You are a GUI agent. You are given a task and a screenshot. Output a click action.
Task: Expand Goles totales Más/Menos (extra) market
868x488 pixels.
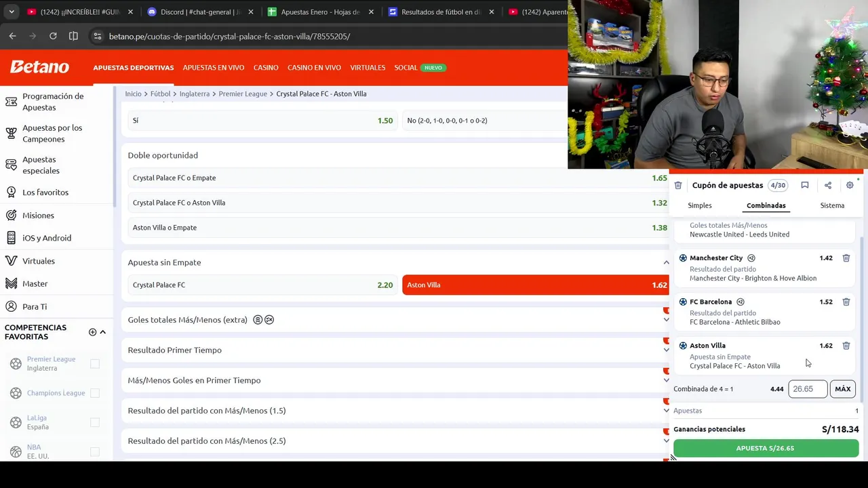(x=666, y=320)
